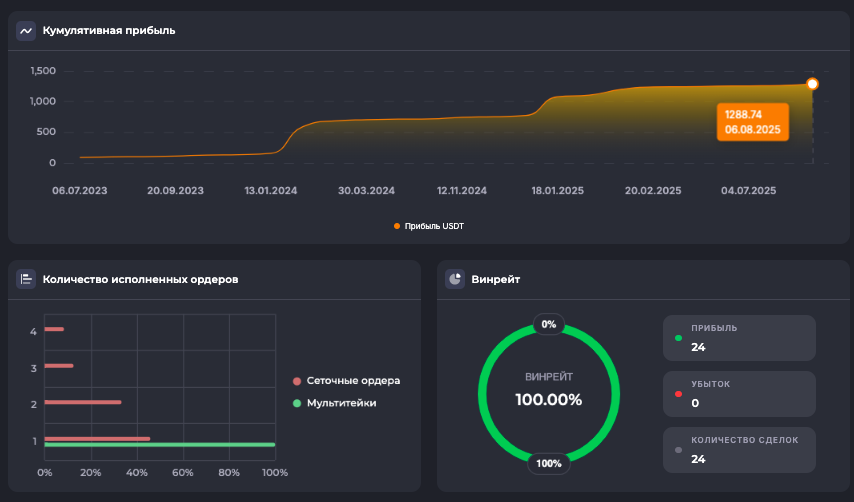This screenshot has height=502, width=854.
Task: Click the cumulative profit line-chart icon
Action: click(x=26, y=31)
